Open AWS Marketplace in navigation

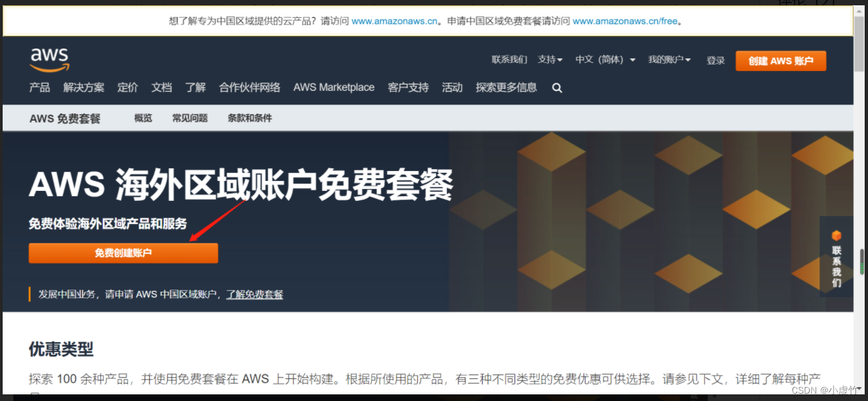click(334, 87)
